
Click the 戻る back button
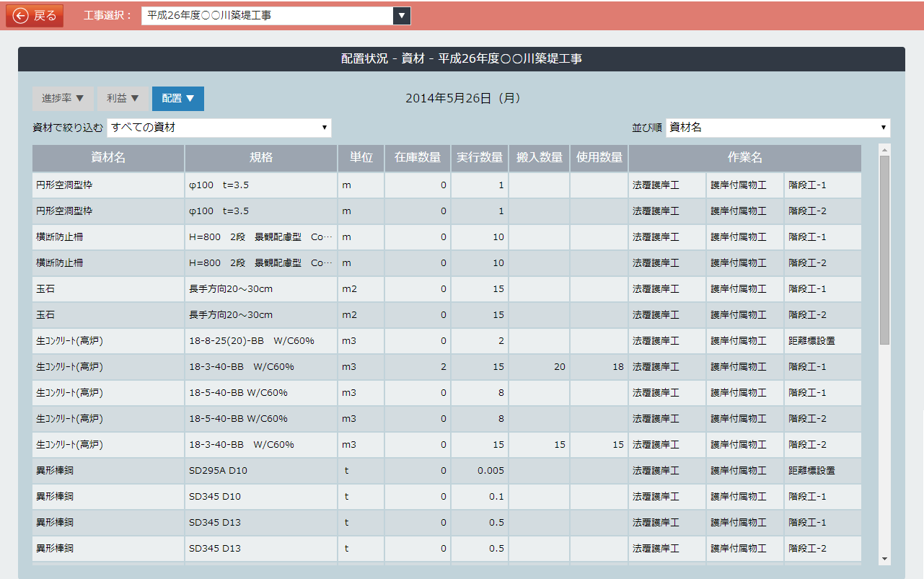click(35, 16)
